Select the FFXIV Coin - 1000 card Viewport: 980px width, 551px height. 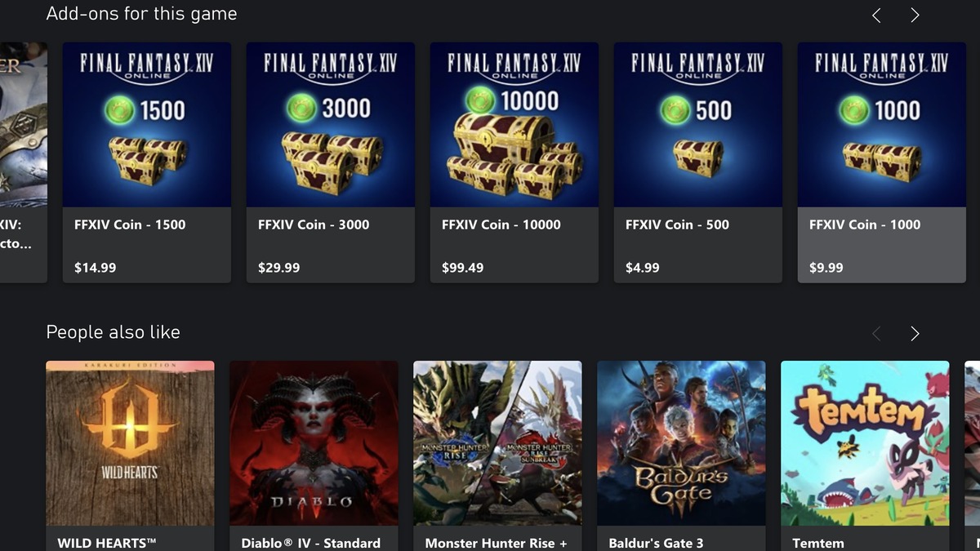(x=882, y=162)
